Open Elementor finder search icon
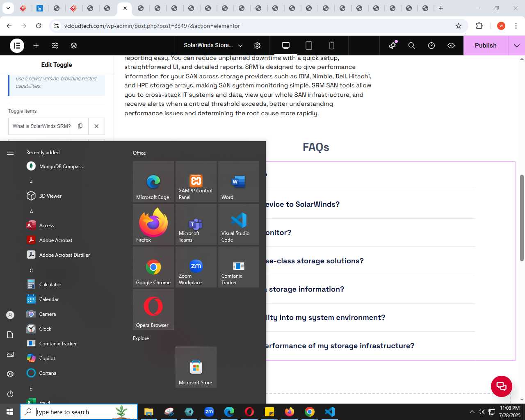Image resolution: width=525 pixels, height=420 pixels. click(x=412, y=46)
